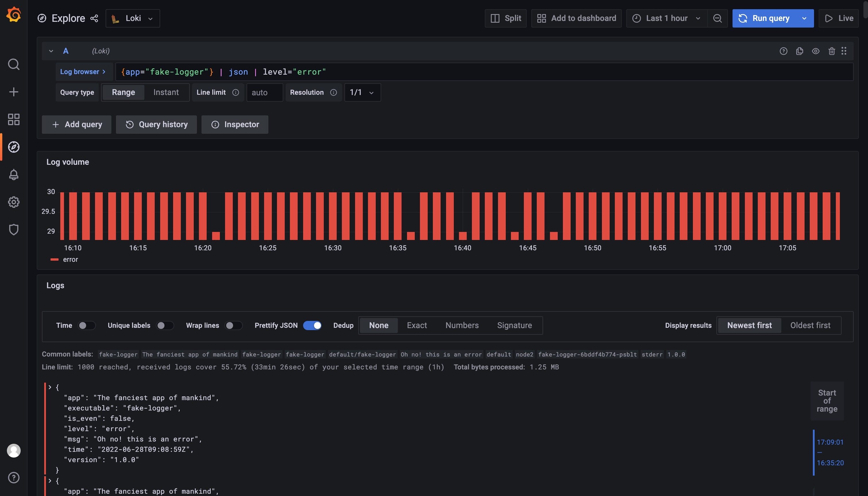The height and width of the screenshot is (496, 868).
Task: Click 'fake-logger-6bddf4b774-psblt' common label
Action: (x=587, y=354)
